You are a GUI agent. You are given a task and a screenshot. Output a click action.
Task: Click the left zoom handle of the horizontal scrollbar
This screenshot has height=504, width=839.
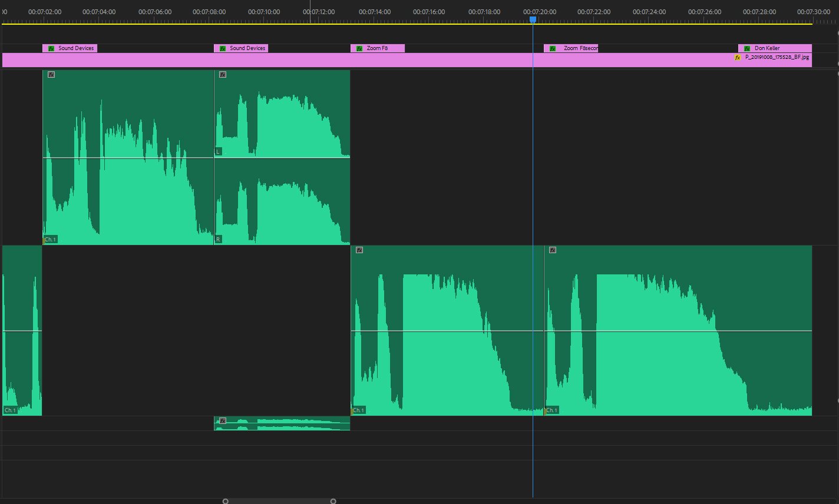coord(225,501)
